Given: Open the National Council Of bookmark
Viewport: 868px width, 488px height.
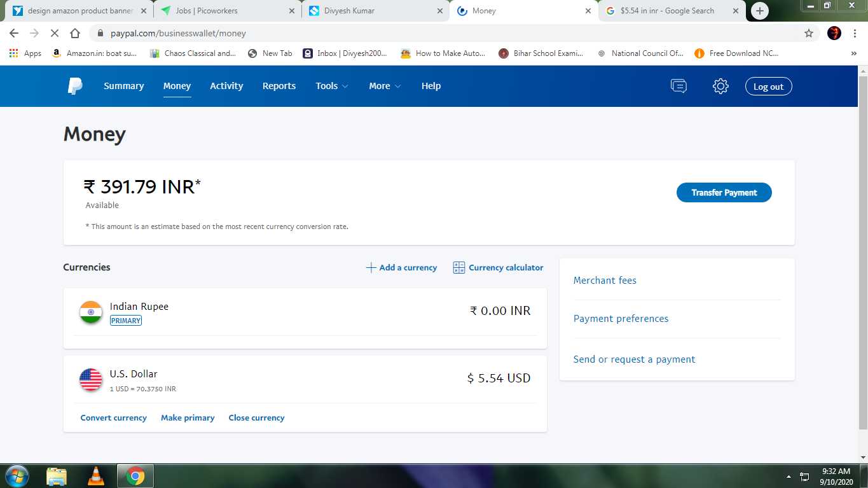Looking at the screenshot, I should pos(640,53).
